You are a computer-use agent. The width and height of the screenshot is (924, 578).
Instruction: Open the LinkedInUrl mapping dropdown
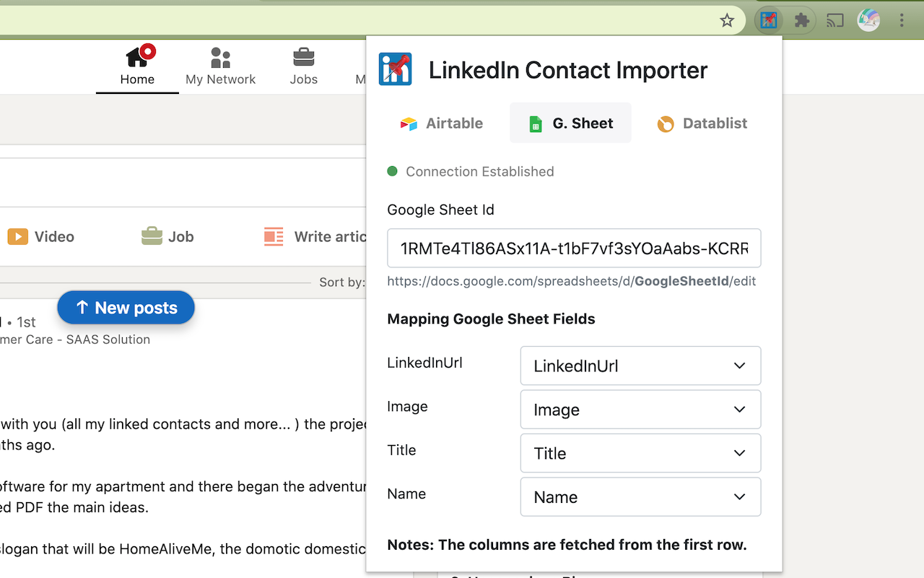[x=640, y=366]
